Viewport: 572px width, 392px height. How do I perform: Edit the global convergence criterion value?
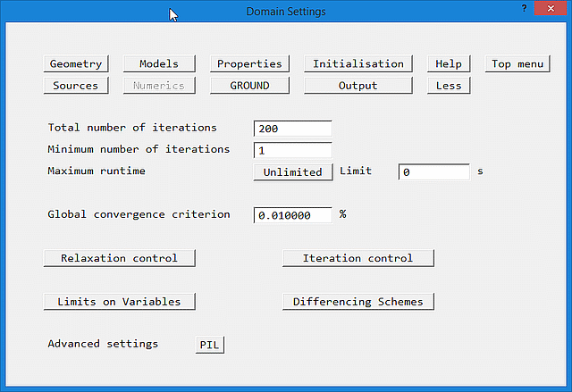pos(292,215)
